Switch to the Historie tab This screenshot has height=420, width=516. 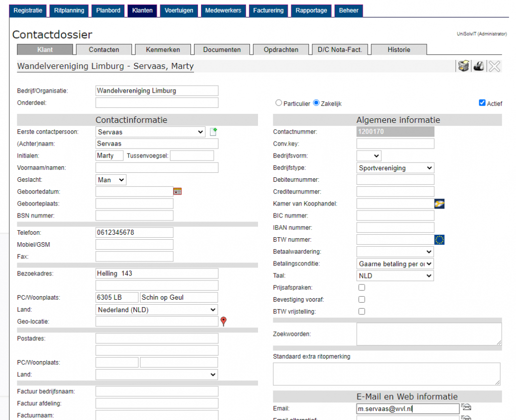399,50
